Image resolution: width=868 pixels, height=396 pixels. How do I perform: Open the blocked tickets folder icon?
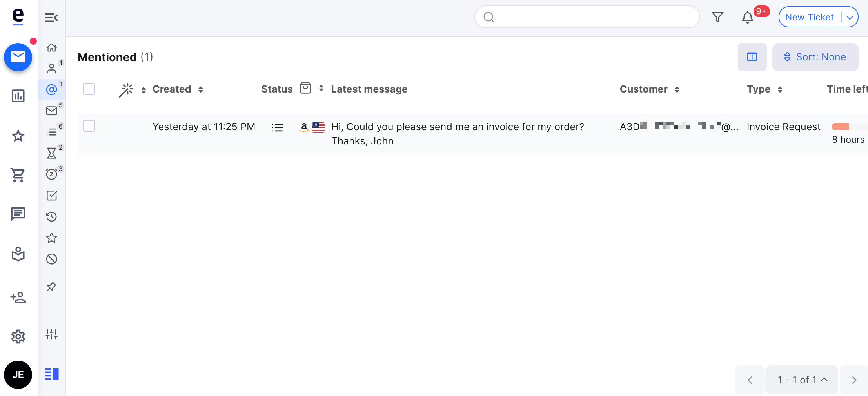coord(52,259)
